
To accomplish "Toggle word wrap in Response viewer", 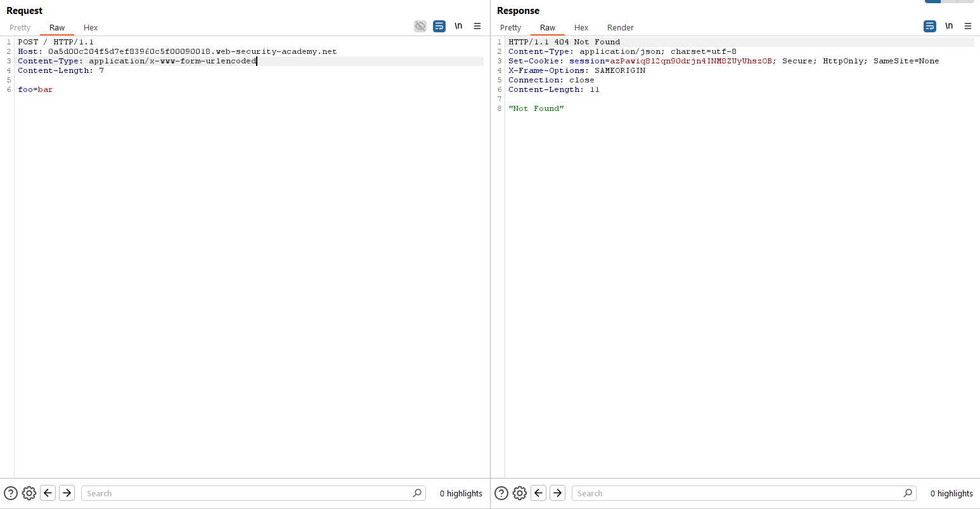I will point(930,26).
